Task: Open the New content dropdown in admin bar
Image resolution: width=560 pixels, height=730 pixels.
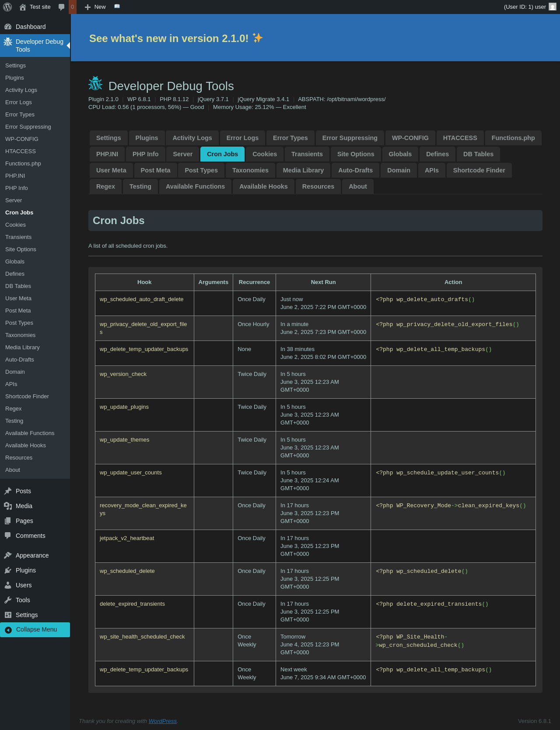Action: coord(95,7)
